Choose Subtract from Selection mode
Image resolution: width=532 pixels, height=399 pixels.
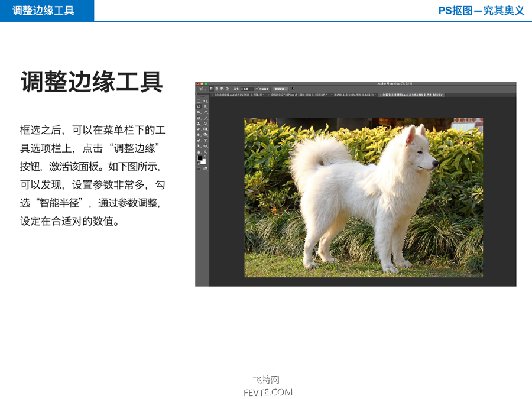click(222, 89)
